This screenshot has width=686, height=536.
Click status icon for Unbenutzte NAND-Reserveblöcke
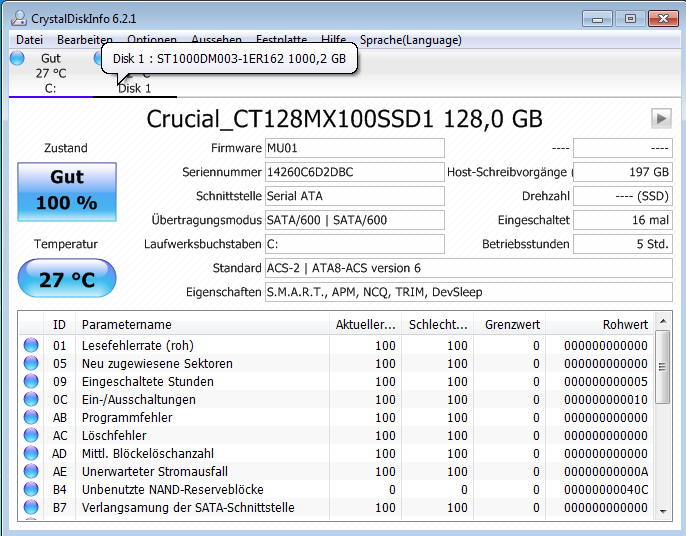coord(31,489)
